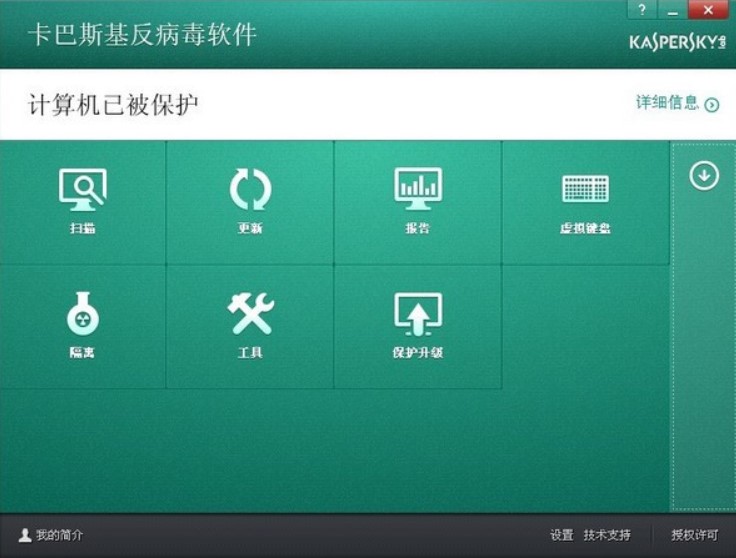Close the Kaspersky window

708,9
